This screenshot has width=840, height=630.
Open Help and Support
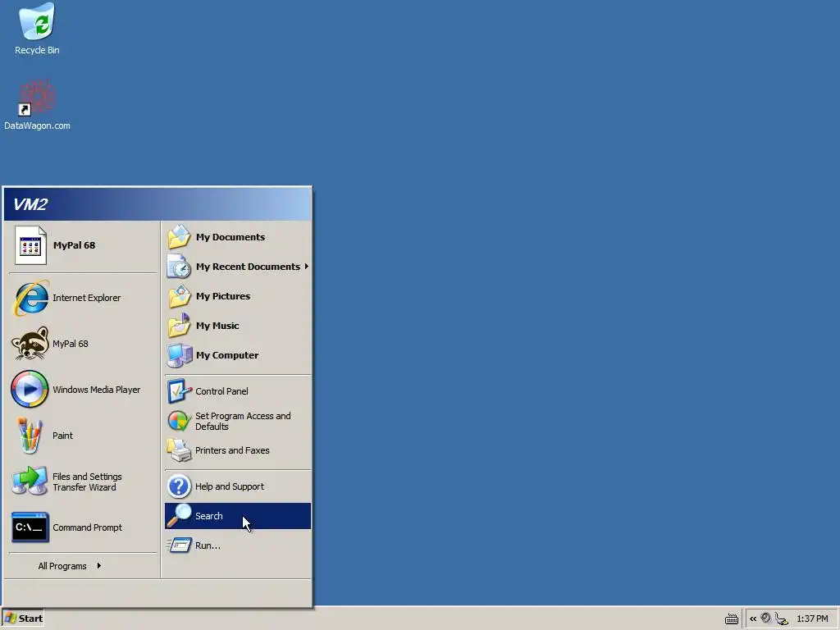click(238, 486)
